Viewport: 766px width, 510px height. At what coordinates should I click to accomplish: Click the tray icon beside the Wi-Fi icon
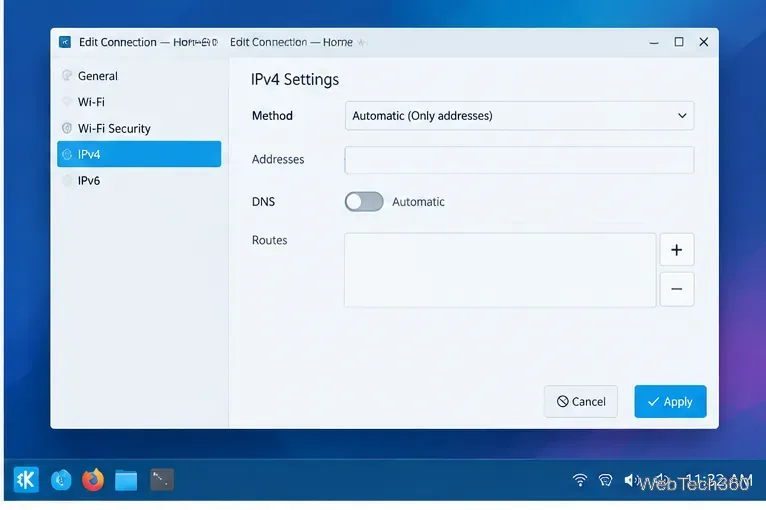point(605,480)
